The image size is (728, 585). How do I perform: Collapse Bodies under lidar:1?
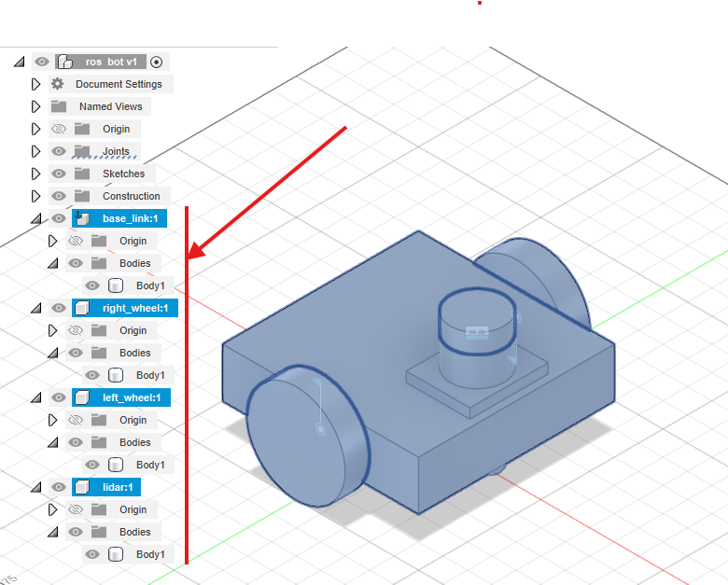pyautogui.click(x=52, y=532)
